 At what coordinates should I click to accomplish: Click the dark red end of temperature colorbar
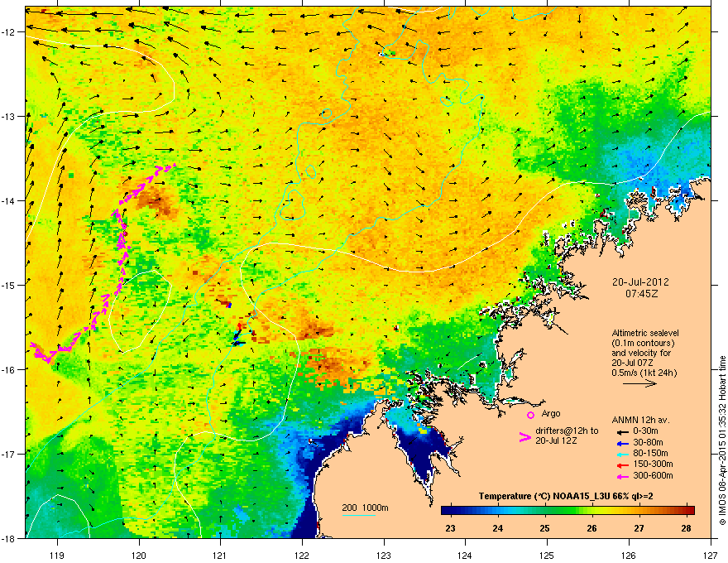[689, 510]
